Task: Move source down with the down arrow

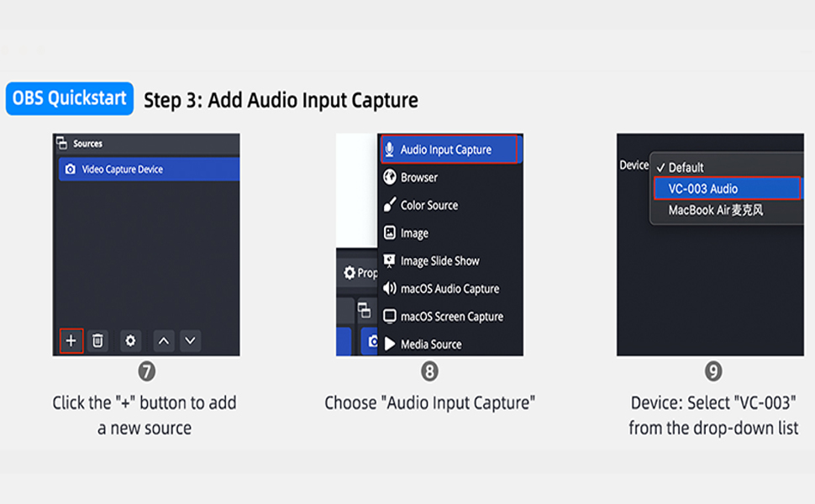Action: [x=190, y=341]
